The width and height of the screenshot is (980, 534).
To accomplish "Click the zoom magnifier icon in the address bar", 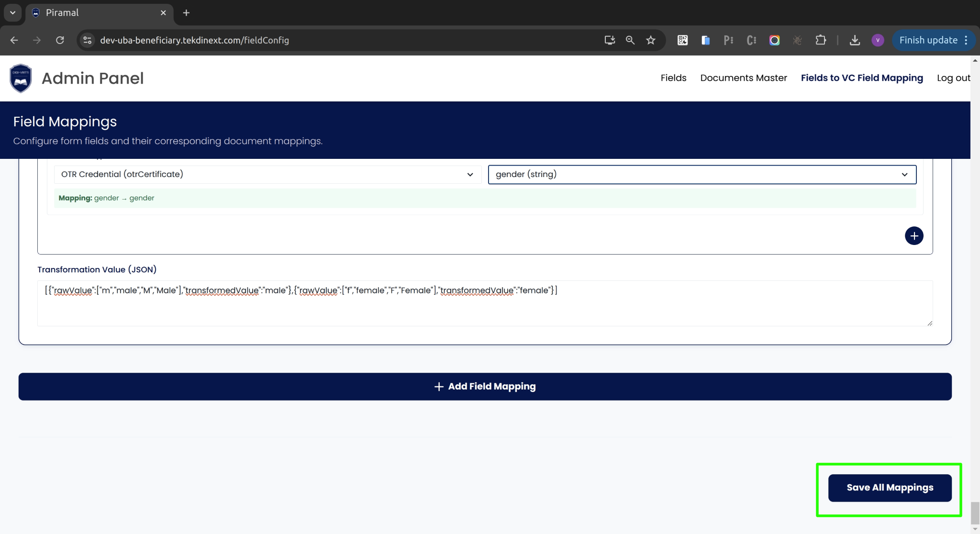I will coord(630,40).
